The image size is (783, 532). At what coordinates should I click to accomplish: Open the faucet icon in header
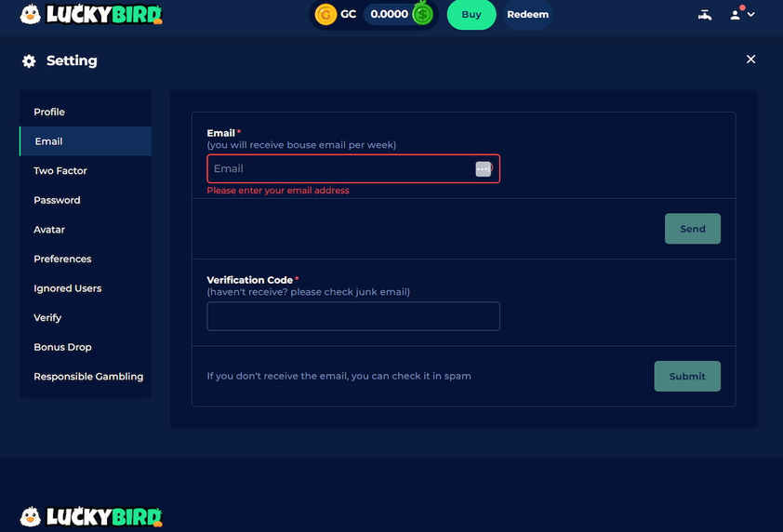tap(705, 15)
